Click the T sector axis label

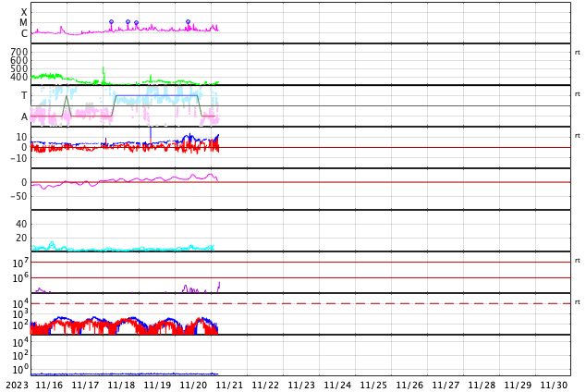coord(24,95)
